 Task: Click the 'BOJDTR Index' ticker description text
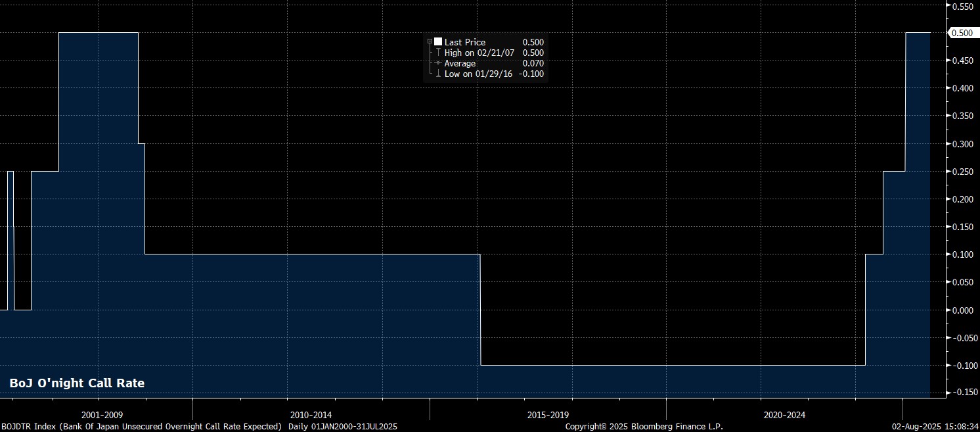click(142, 427)
